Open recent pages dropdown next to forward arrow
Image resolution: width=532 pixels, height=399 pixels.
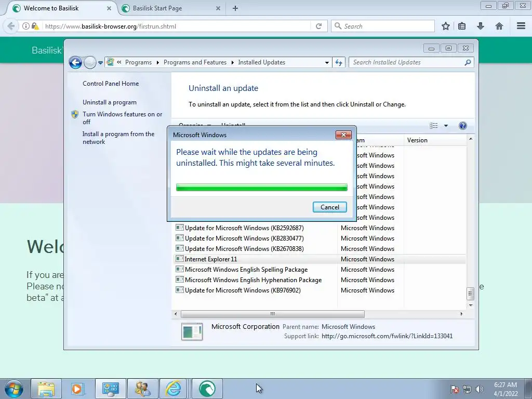(x=100, y=63)
